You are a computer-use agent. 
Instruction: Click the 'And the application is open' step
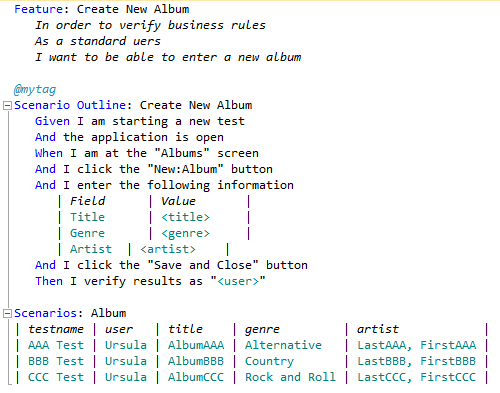pos(129,137)
